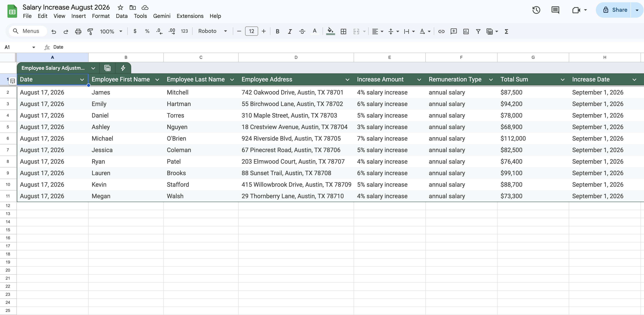Select the Paint format tool
This screenshot has width=644, height=315.
coord(90,31)
